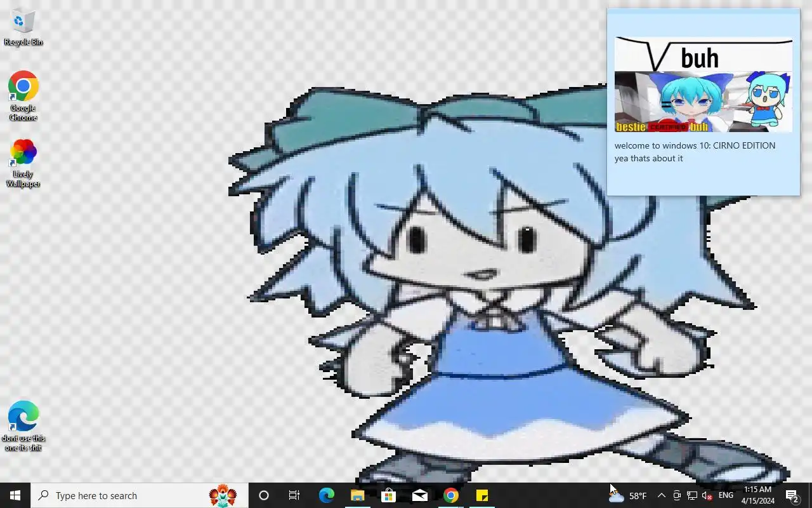Open Cortana circle button in taskbar
Viewport: 812px width, 508px height.
point(264,495)
